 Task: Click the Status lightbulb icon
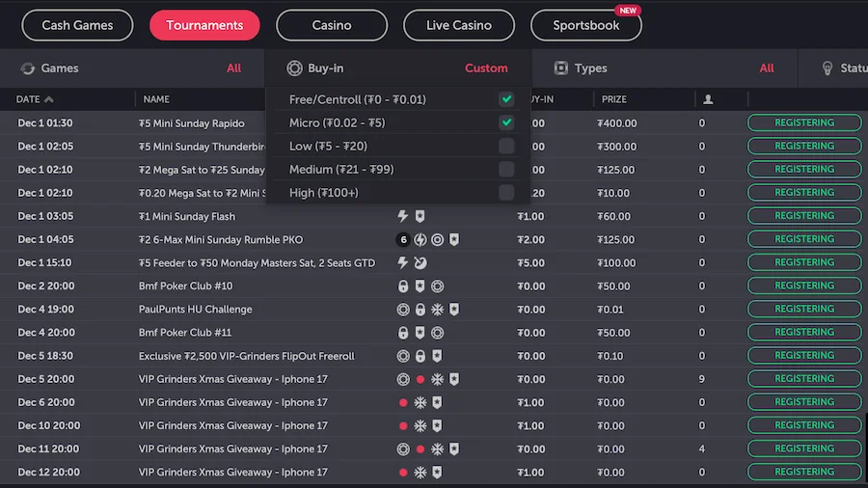pos(827,68)
